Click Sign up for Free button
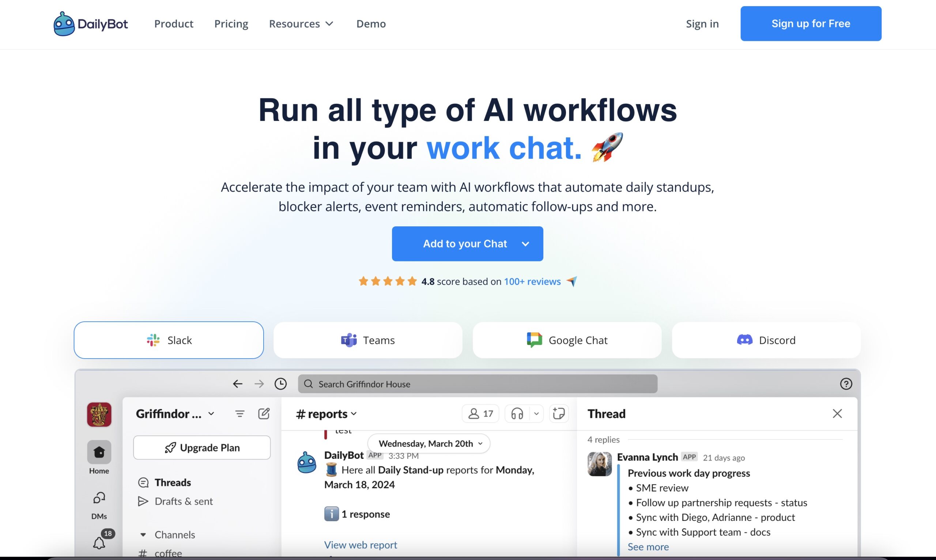Screen dimensions: 936x560 coord(811,23)
